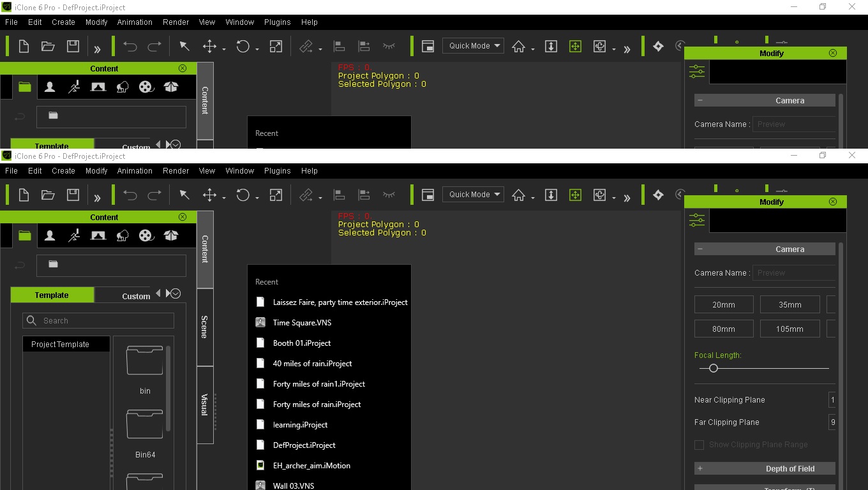Click New Project icon in upper iClone window
868x490 pixels.
(x=24, y=46)
